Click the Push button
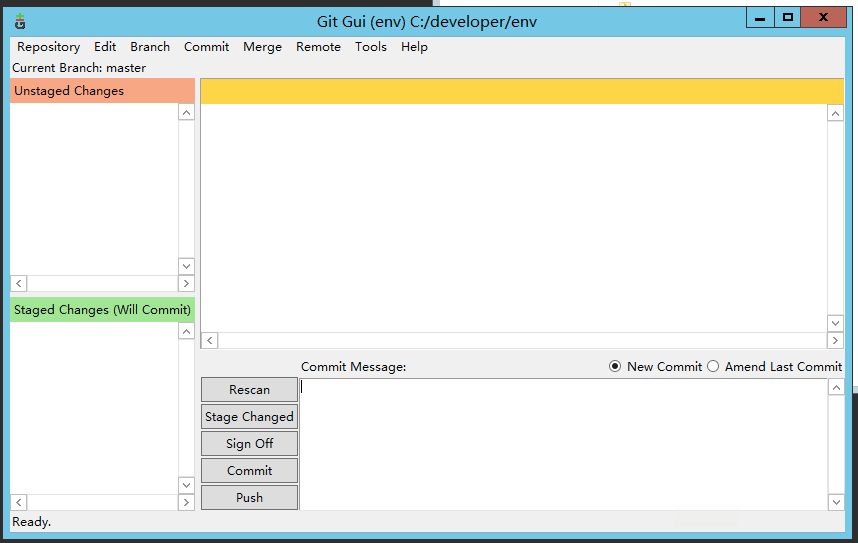The height and width of the screenshot is (543, 858). (250, 498)
